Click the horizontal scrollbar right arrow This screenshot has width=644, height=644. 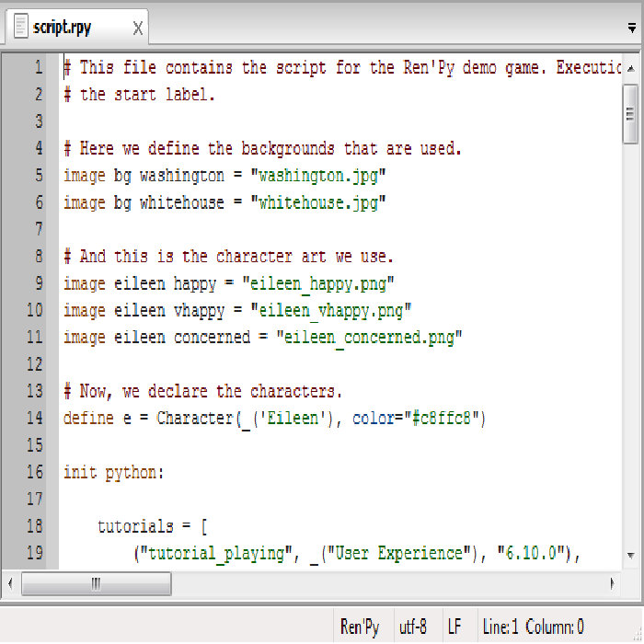pos(613,583)
